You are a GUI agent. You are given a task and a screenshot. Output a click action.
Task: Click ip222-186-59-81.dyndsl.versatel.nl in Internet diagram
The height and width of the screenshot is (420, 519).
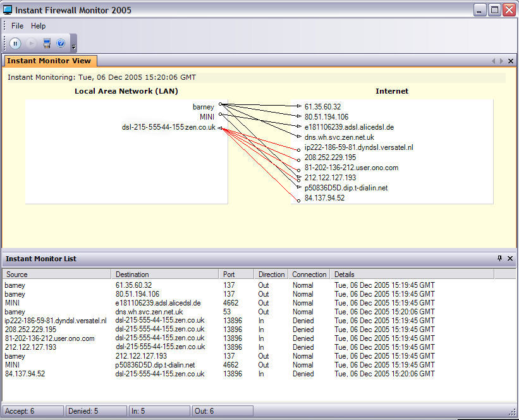click(359, 147)
